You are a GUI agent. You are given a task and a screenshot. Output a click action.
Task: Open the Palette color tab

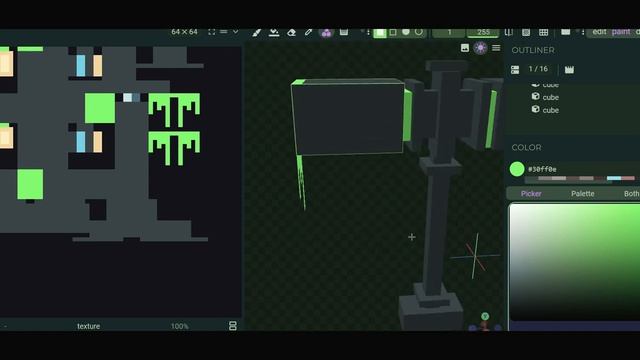tap(582, 194)
